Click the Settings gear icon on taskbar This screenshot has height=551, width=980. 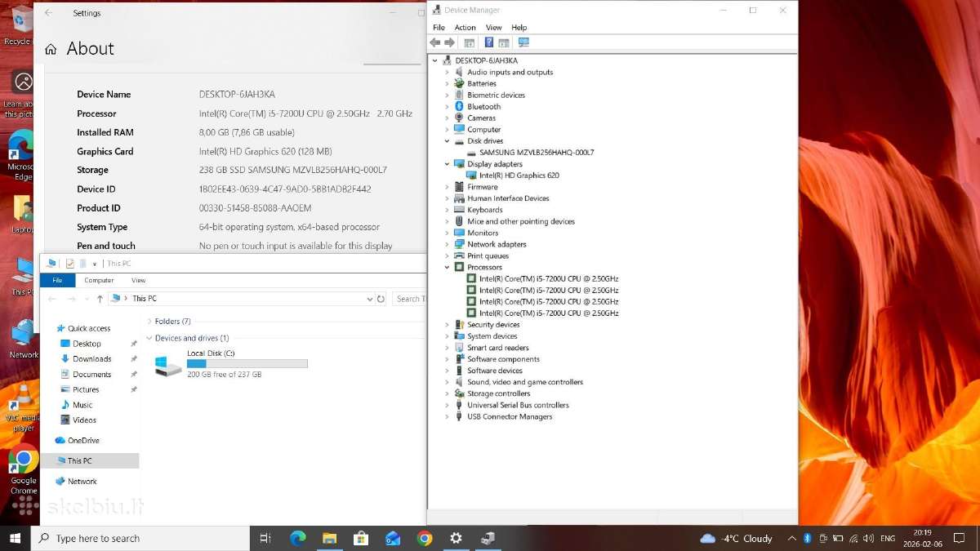click(457, 538)
